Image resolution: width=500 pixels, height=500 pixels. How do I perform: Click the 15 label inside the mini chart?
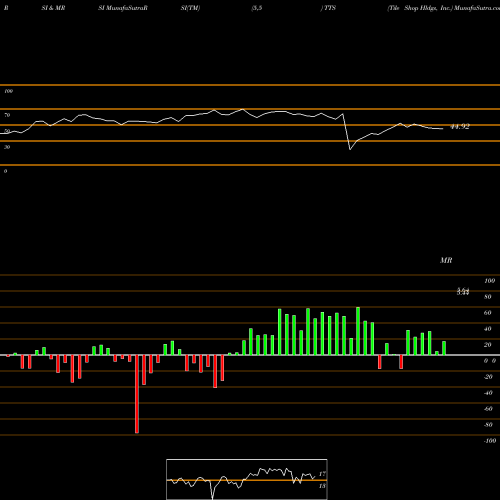tap(322, 486)
